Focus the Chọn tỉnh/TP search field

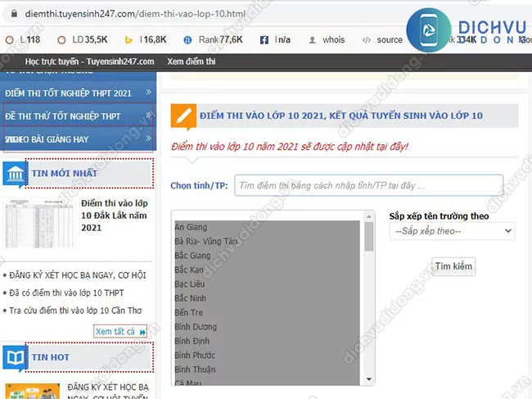point(368,185)
